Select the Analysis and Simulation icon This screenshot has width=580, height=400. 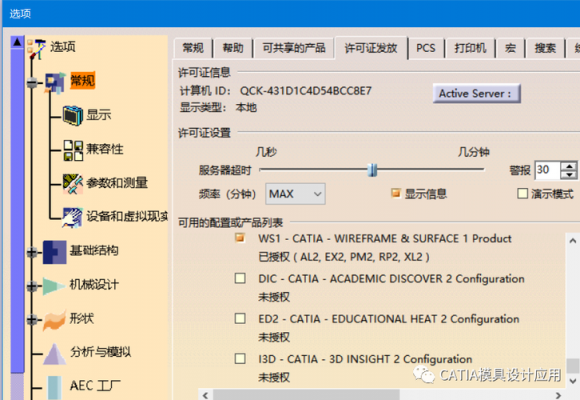click(54, 354)
